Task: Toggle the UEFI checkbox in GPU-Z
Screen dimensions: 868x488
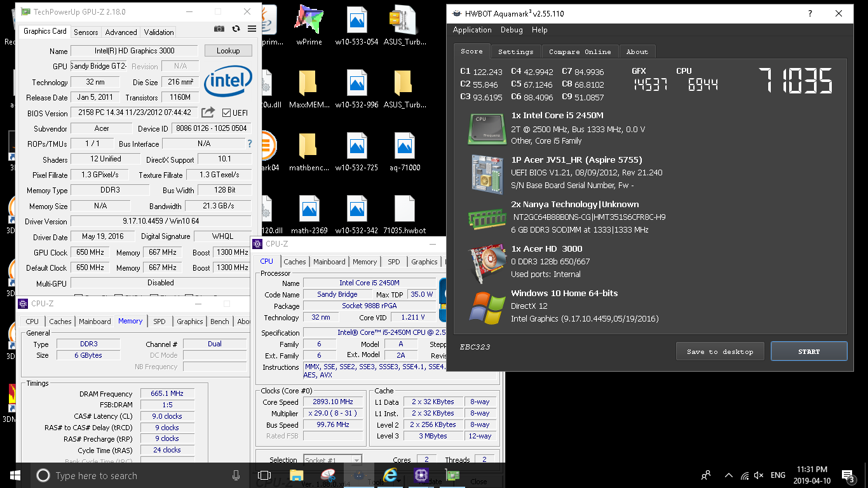Action: click(x=226, y=113)
